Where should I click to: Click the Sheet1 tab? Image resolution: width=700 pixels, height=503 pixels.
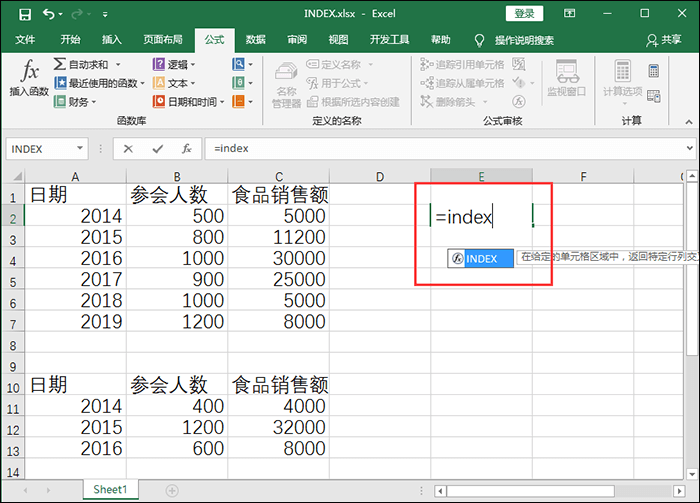(110, 490)
